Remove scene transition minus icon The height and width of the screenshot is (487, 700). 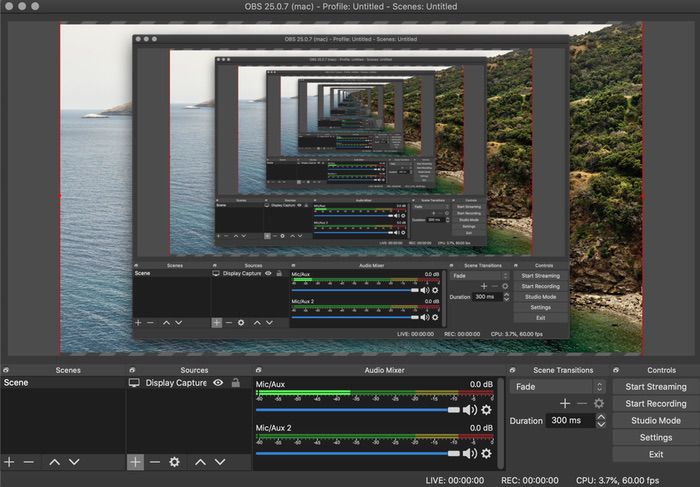pos(582,404)
